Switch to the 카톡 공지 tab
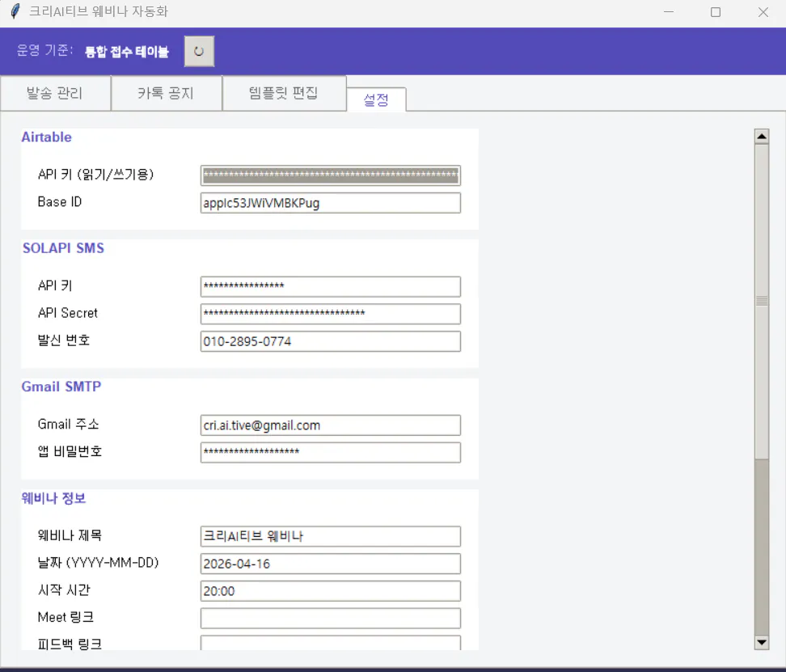Image resolution: width=786 pixels, height=672 pixels. pos(167,93)
